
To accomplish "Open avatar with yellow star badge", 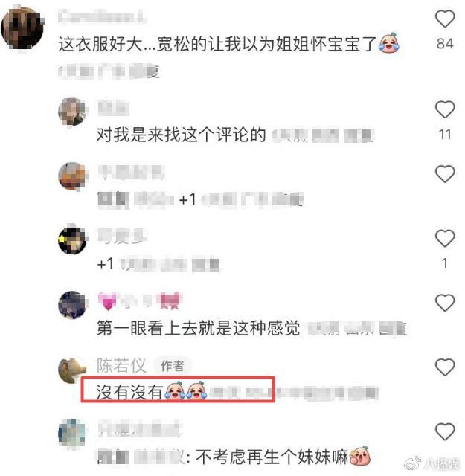I will coord(72,240).
